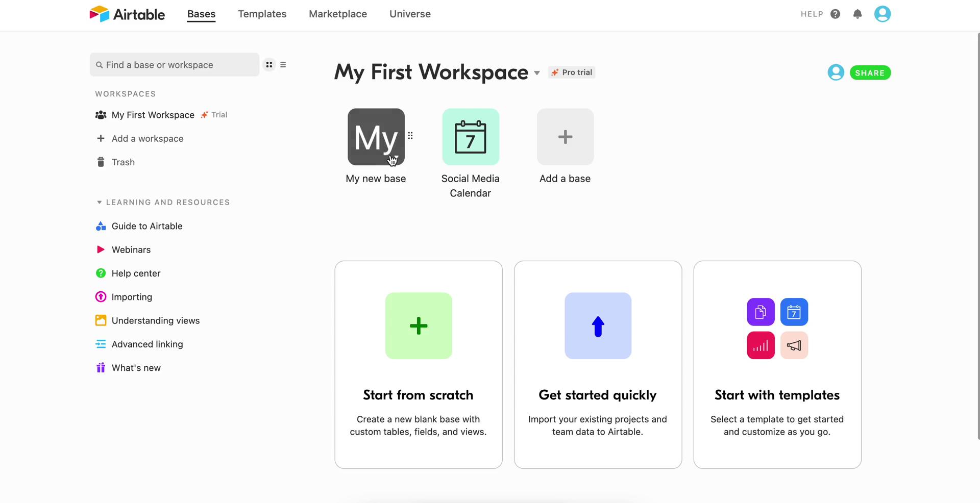Viewport: 980px width, 503px height.
Task: Click the plus icon for Add a workspace
Action: (101, 138)
